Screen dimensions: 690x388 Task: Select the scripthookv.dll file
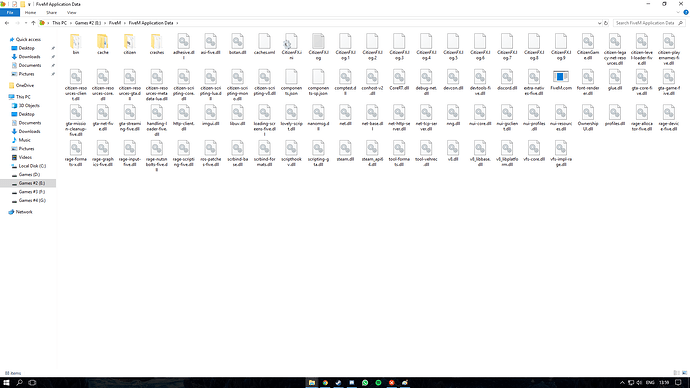pos(291,154)
